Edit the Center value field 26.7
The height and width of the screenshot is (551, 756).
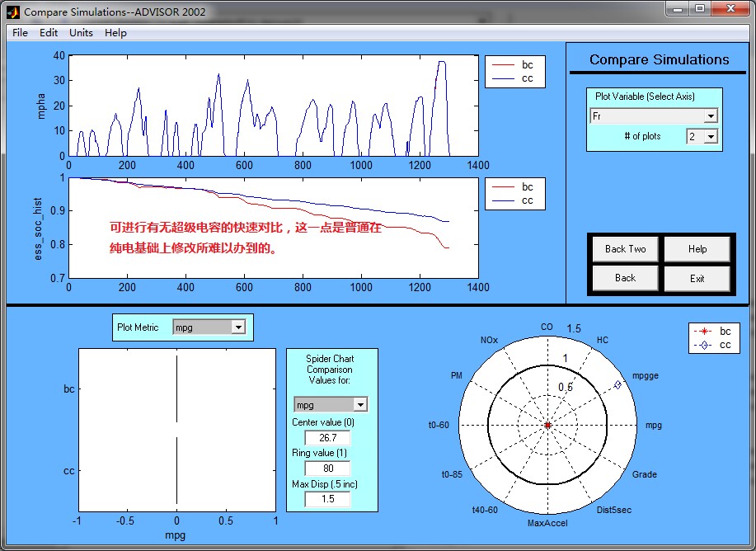pos(328,438)
